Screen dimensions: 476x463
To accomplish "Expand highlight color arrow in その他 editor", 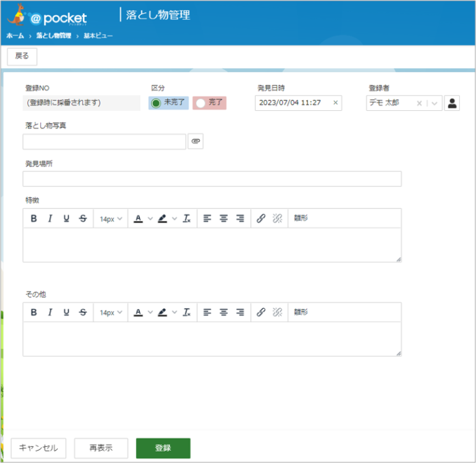I will click(x=175, y=313).
